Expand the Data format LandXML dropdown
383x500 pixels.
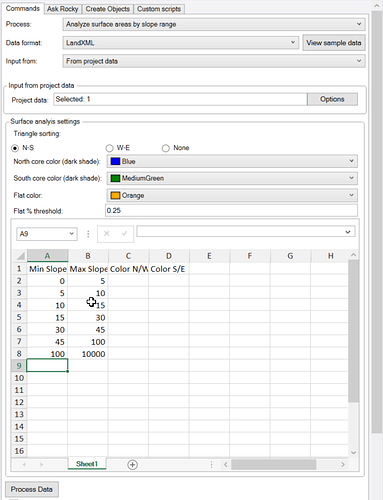click(180, 43)
